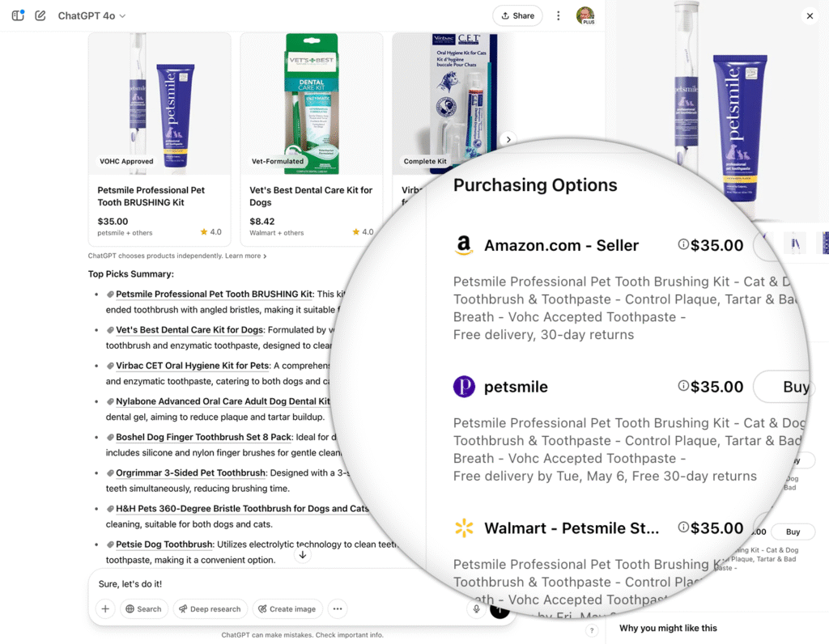Open the Petsmile Professional Pet Tooth BRUSHING Kit card
Viewport: 829px width, 644px height.
tap(159, 139)
